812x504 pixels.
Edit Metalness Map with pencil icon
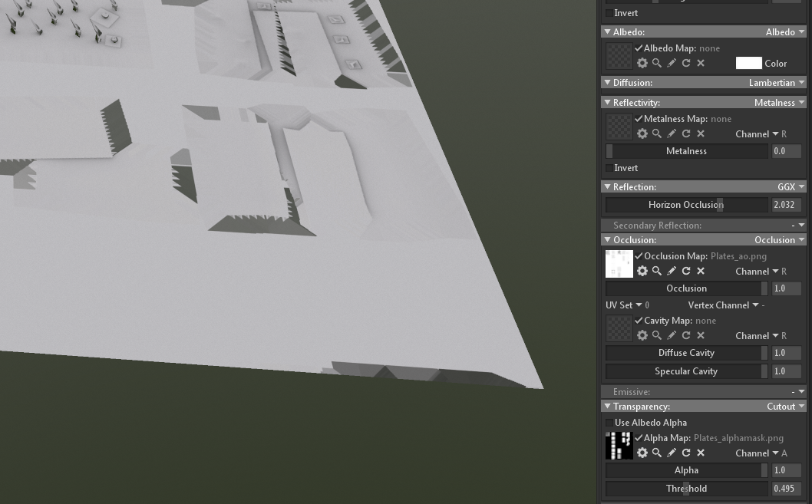coord(671,133)
